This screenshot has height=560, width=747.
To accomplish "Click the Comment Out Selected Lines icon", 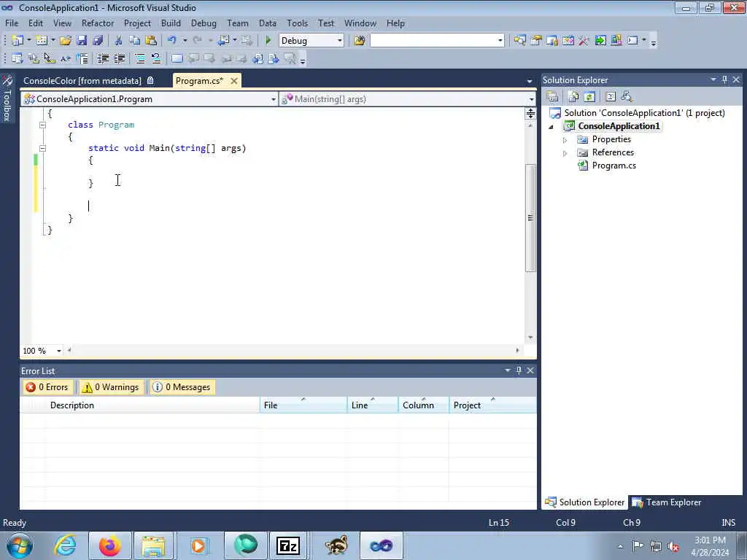I will coord(139,58).
